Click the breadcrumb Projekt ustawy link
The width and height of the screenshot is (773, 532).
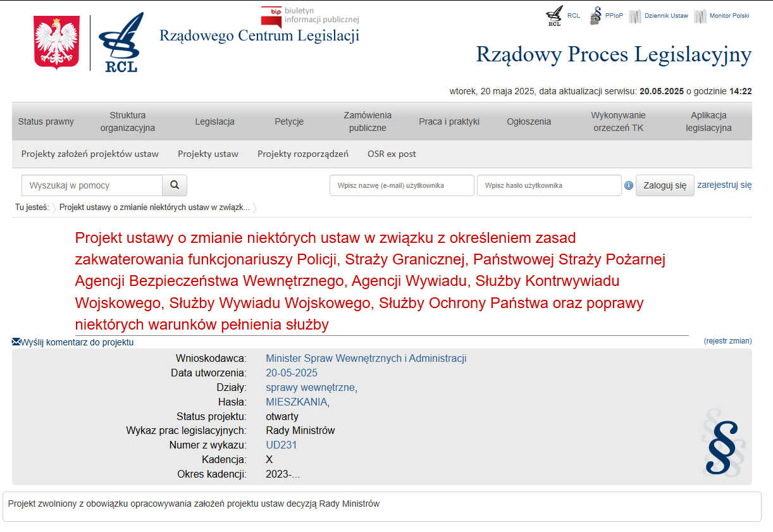(x=154, y=207)
